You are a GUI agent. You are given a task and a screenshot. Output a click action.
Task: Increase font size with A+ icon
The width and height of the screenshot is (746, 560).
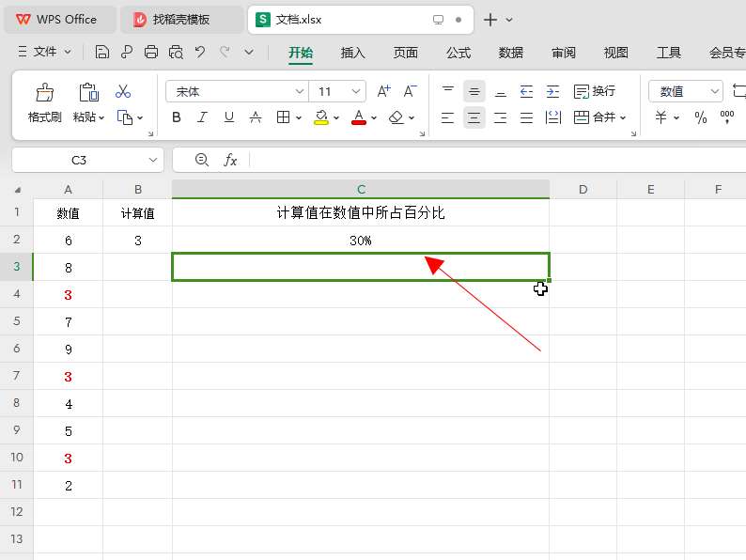click(x=383, y=91)
